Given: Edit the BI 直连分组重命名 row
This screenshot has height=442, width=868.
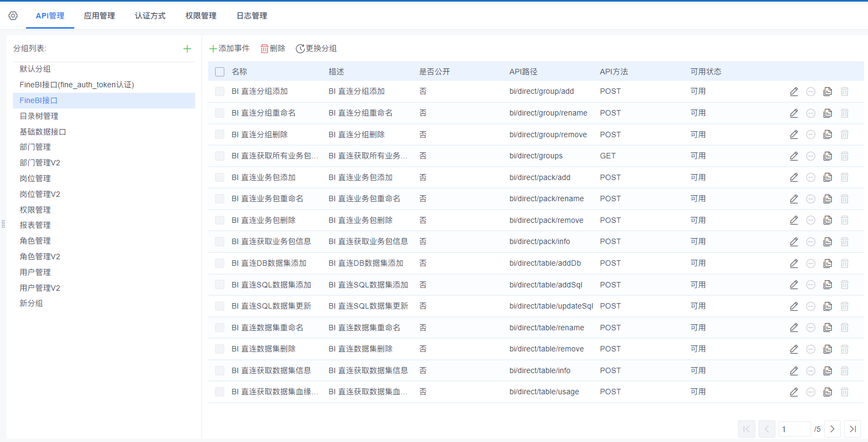Looking at the screenshot, I should tap(794, 113).
